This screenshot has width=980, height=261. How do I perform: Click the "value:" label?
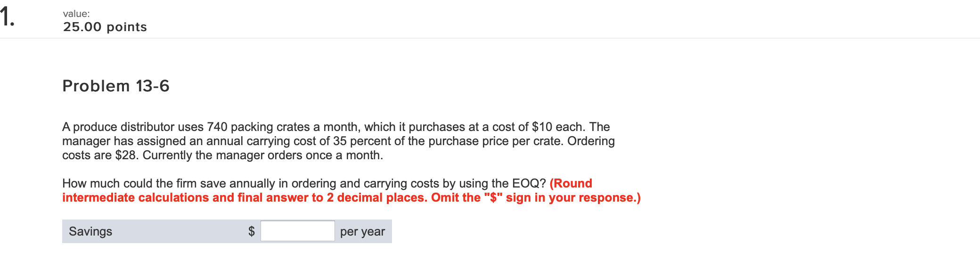(76, 14)
